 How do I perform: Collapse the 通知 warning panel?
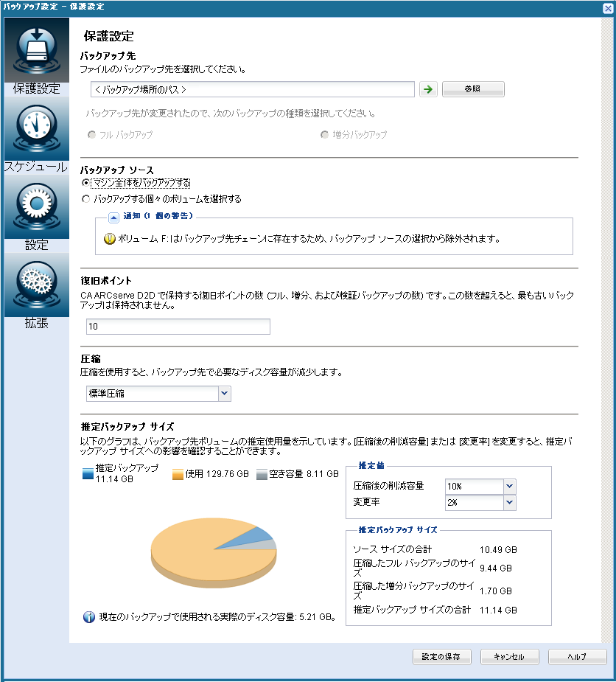coord(113,217)
